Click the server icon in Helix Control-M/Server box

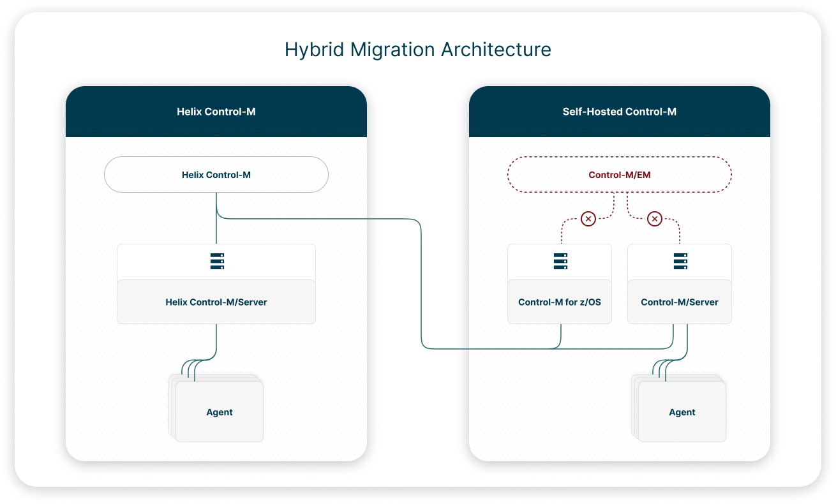(217, 262)
